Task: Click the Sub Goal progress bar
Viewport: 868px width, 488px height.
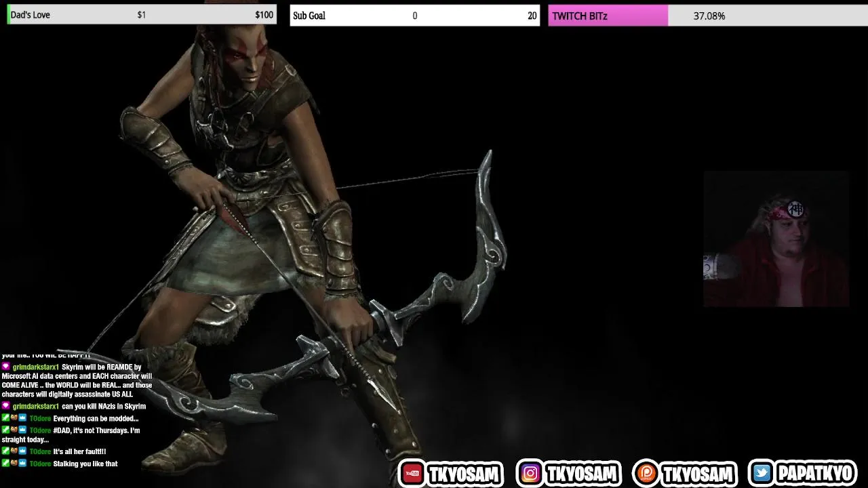Action: (414, 16)
